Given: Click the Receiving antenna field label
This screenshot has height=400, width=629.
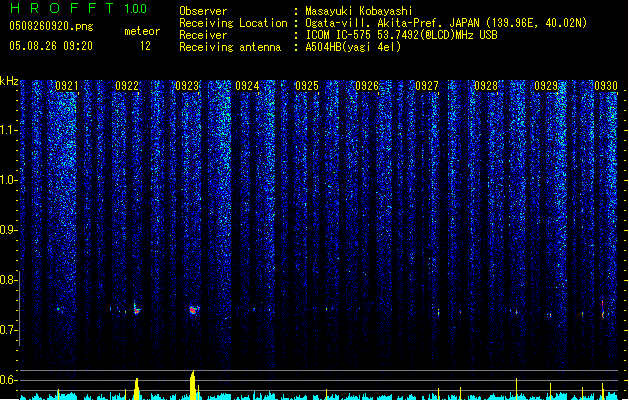Looking at the screenshot, I should [230, 47].
